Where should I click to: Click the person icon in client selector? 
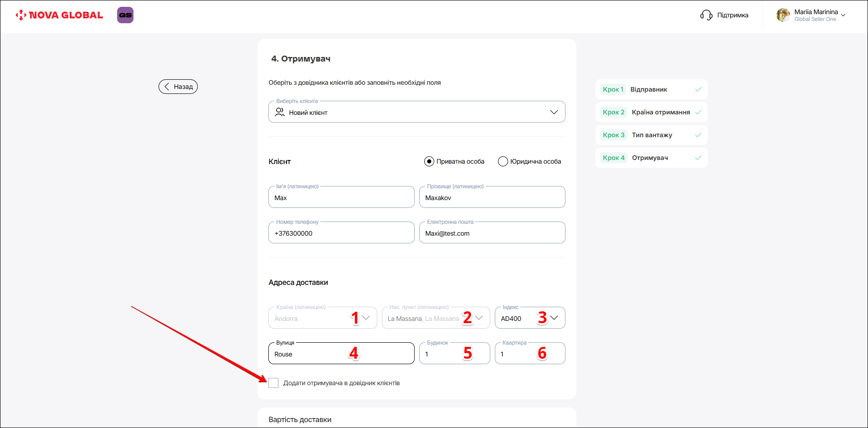click(x=280, y=112)
